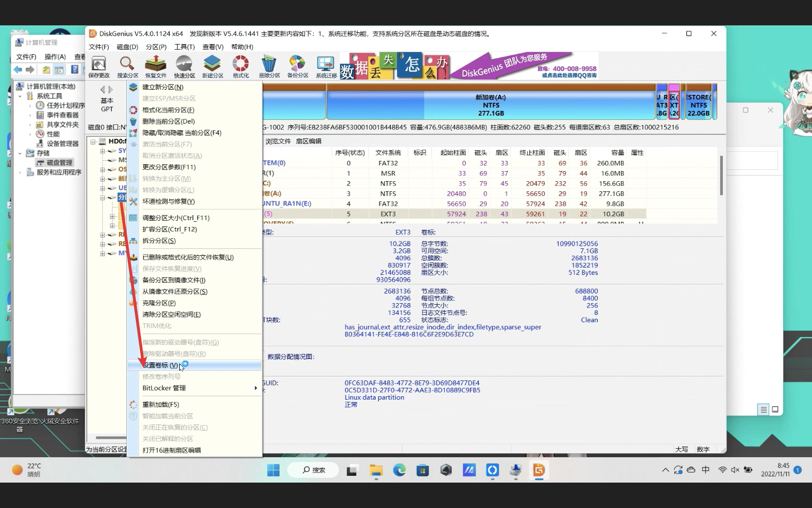This screenshot has height=508, width=812.
Task: Expand the MY partition node in disk tree
Action: [x=103, y=253]
